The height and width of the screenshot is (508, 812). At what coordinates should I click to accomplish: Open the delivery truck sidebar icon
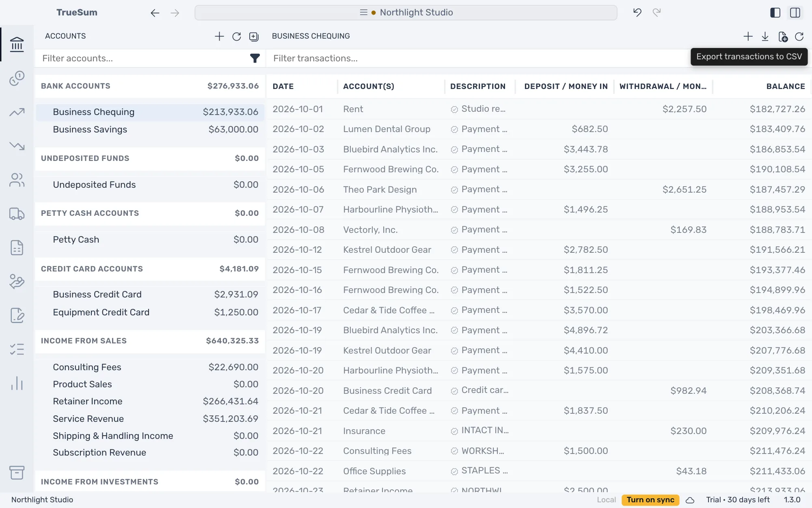pos(17,214)
